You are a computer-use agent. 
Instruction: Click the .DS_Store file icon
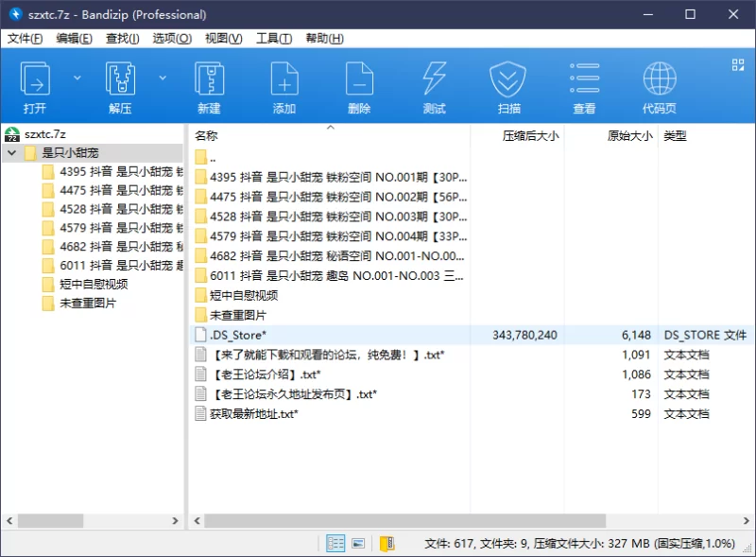200,335
